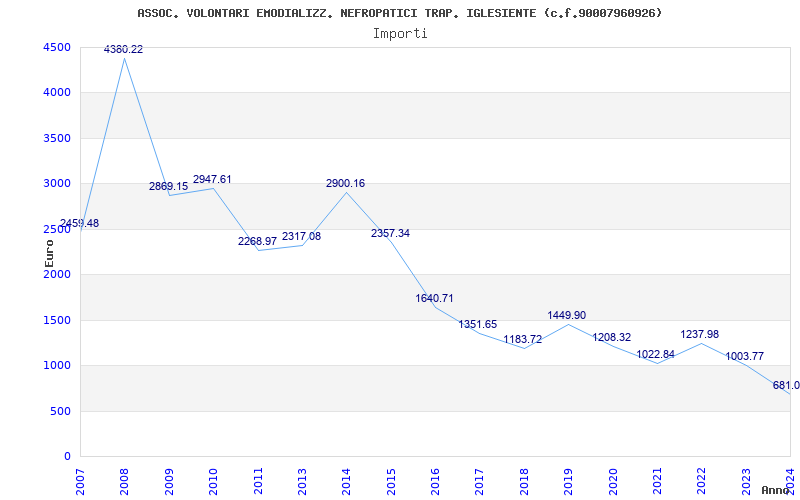Click the 2019 x-axis year label
The image size is (800, 500).
[567, 480]
